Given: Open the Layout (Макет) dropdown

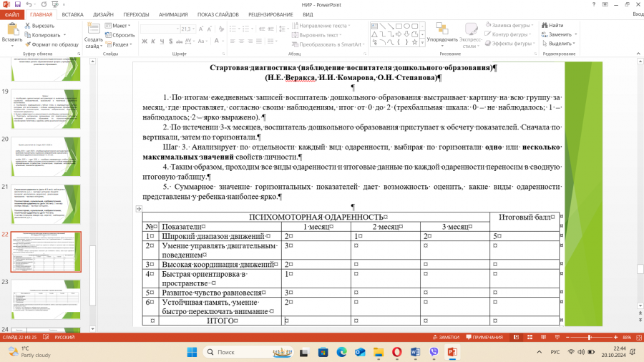Looking at the screenshot, I should click(x=118, y=26).
